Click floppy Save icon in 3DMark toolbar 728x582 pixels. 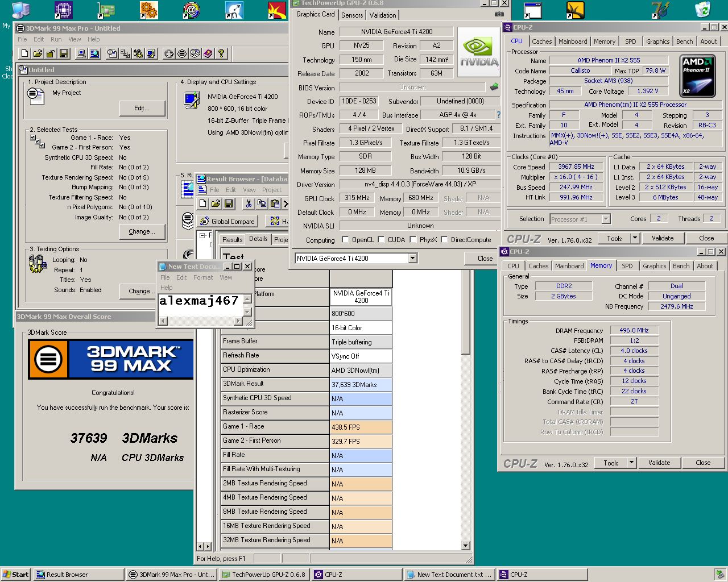(64, 53)
